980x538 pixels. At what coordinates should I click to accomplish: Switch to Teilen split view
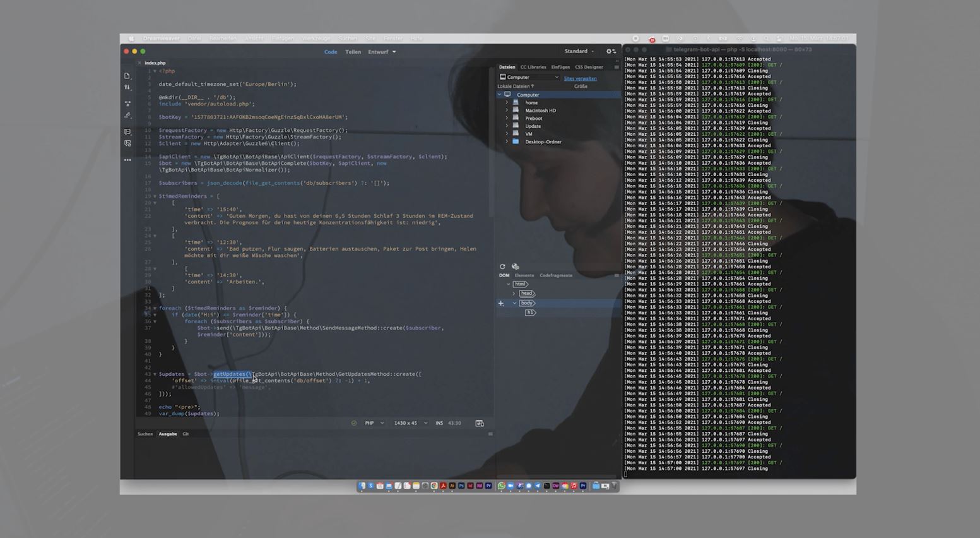point(353,52)
